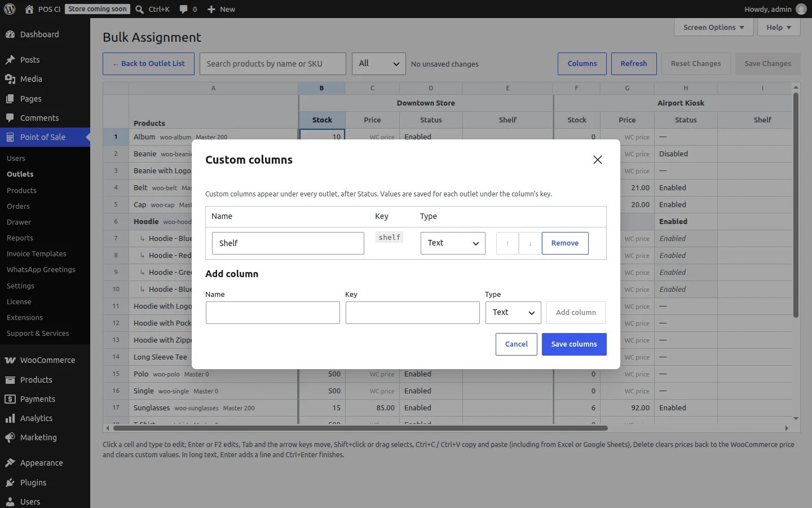Click Reset Changes button

point(696,64)
